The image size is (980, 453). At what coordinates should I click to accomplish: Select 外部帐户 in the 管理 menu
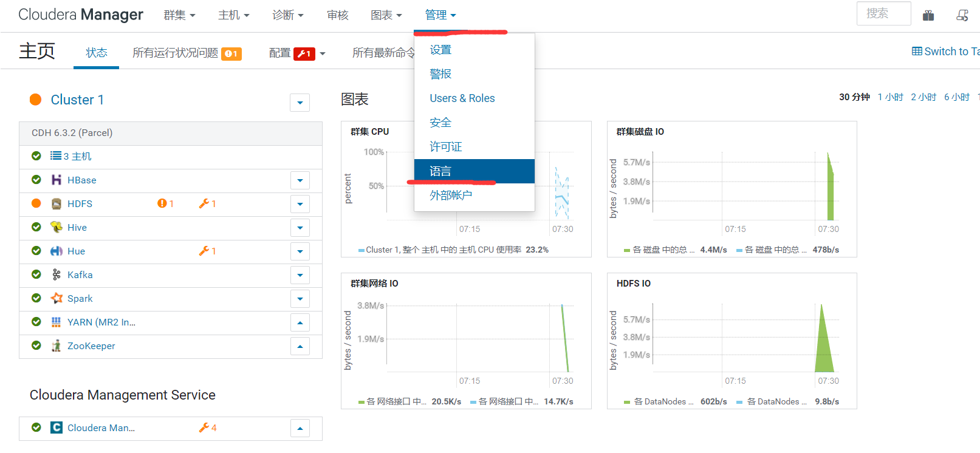(475, 196)
